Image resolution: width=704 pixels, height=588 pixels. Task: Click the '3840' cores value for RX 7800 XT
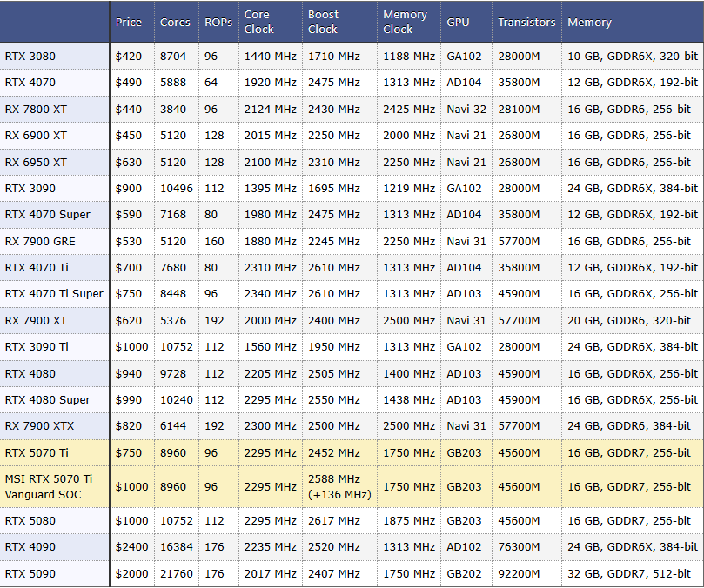pos(173,109)
